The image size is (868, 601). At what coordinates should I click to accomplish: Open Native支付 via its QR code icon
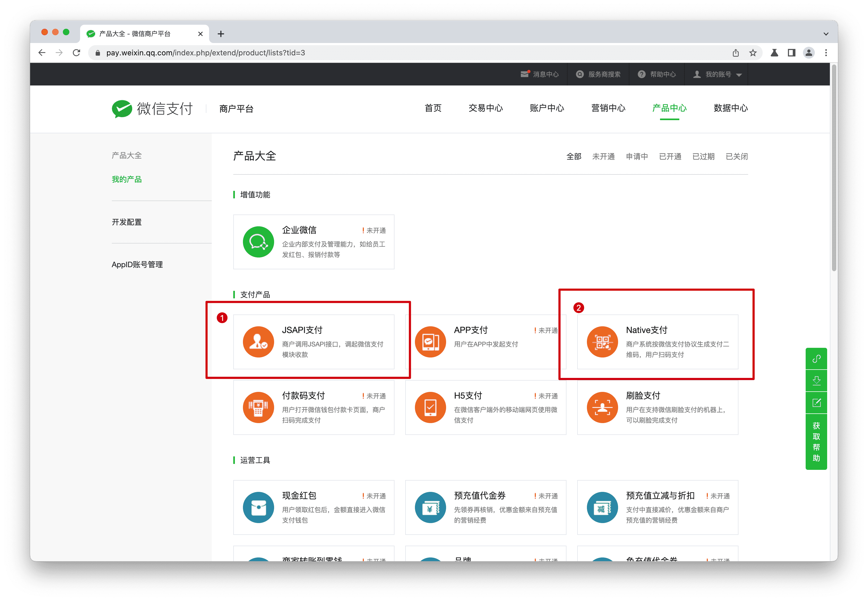602,342
